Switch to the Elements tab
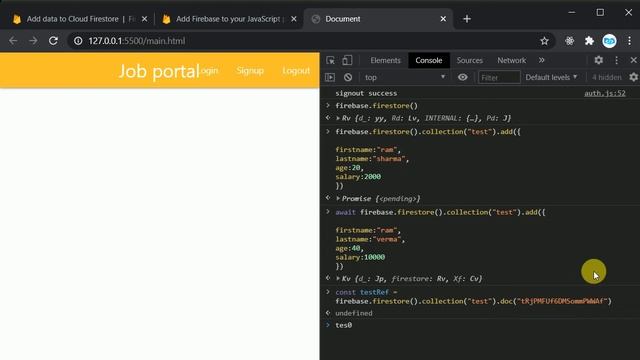Image resolution: width=640 pixels, height=360 pixels. point(385,60)
